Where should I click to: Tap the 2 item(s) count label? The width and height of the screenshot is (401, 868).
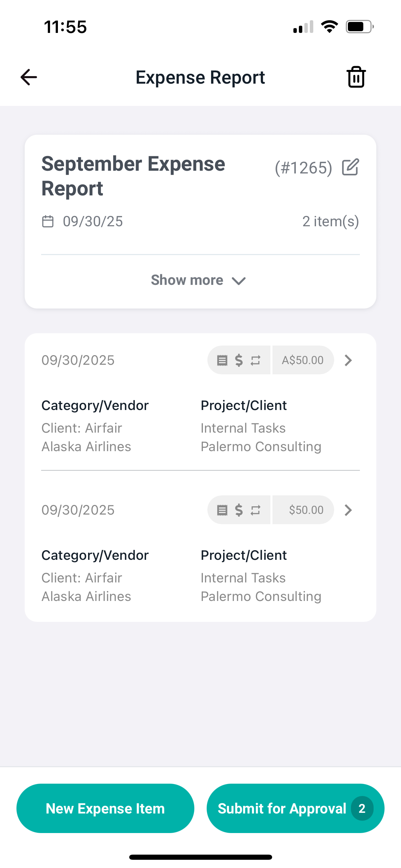[330, 221]
